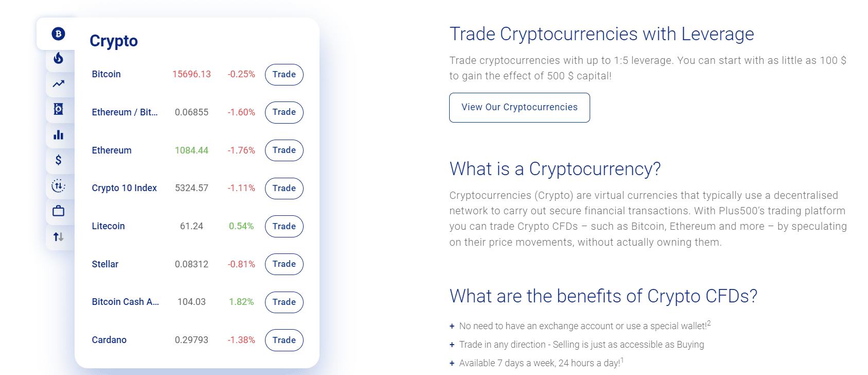Select the circular arrows ETFs icon
This screenshot has width=868, height=375.
click(58, 186)
